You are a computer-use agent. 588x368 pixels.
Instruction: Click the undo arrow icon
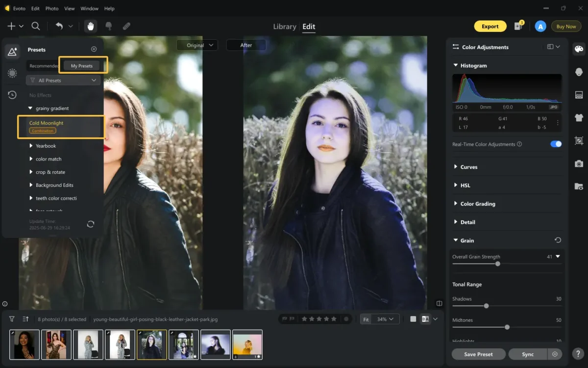coord(59,26)
